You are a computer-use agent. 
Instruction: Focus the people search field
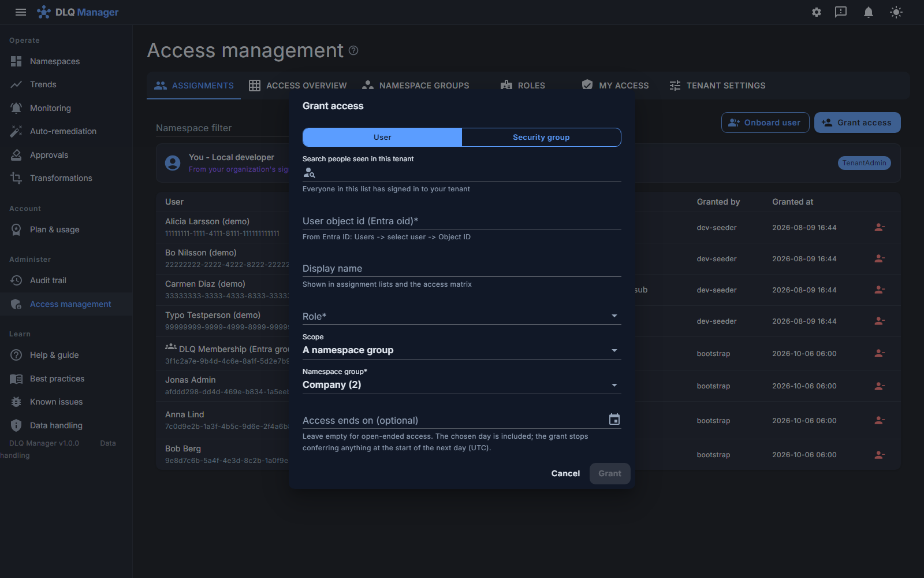(x=462, y=172)
